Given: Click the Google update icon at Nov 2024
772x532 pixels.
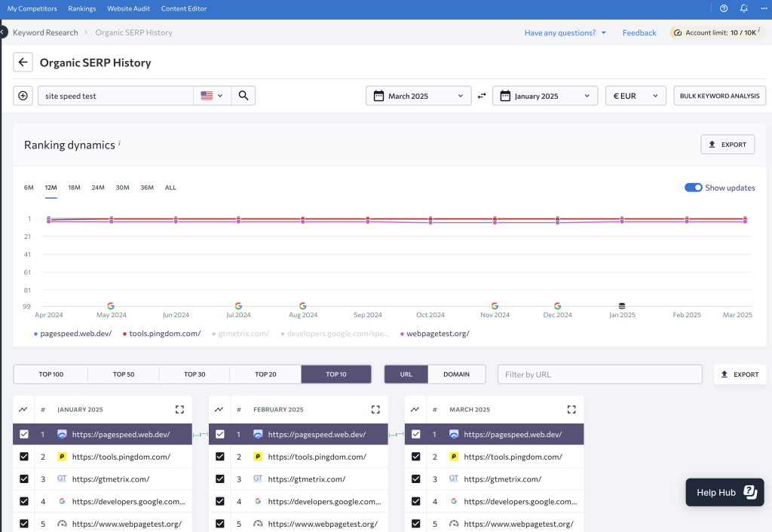Looking at the screenshot, I should click(495, 306).
